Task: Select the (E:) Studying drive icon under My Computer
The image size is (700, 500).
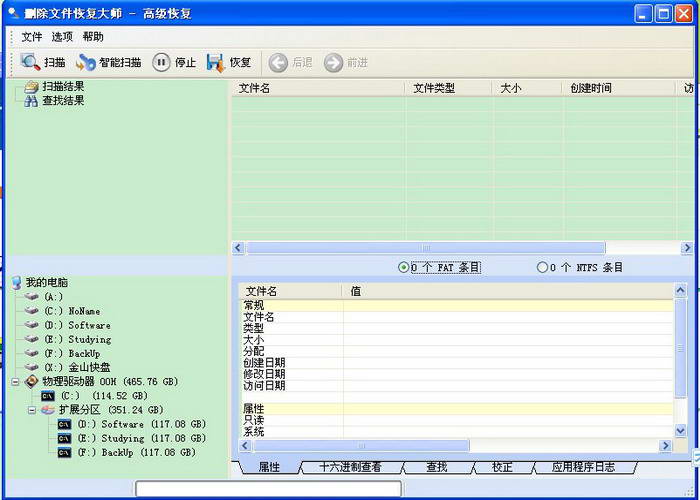Action: click(x=31, y=339)
